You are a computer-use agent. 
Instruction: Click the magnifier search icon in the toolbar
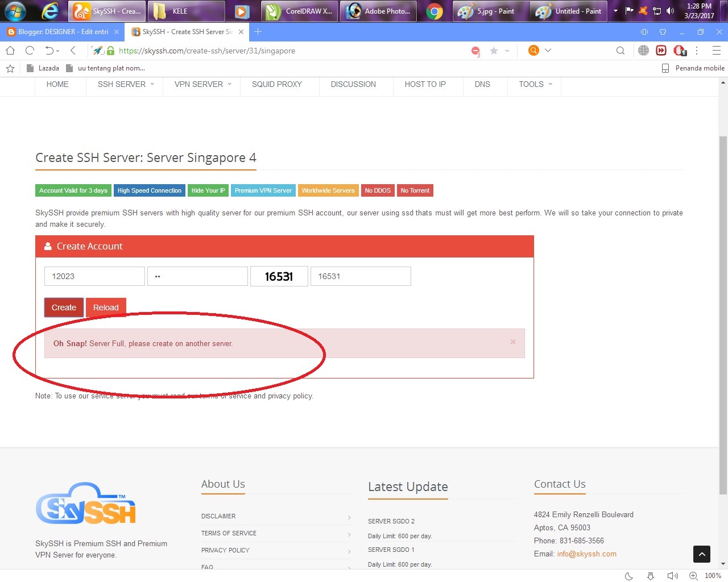point(620,50)
